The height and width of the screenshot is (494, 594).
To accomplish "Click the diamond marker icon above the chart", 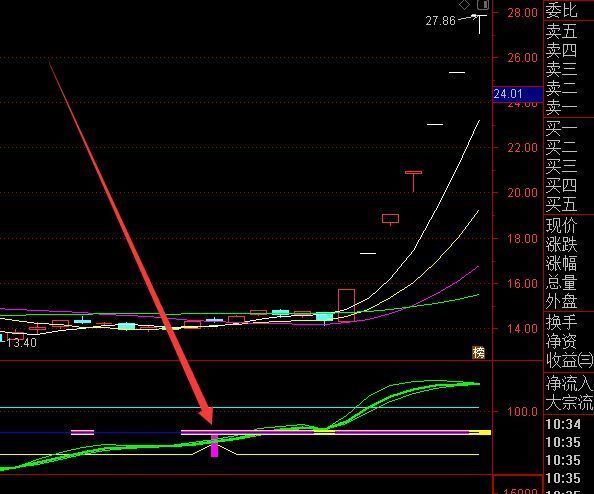I will click(464, 5).
